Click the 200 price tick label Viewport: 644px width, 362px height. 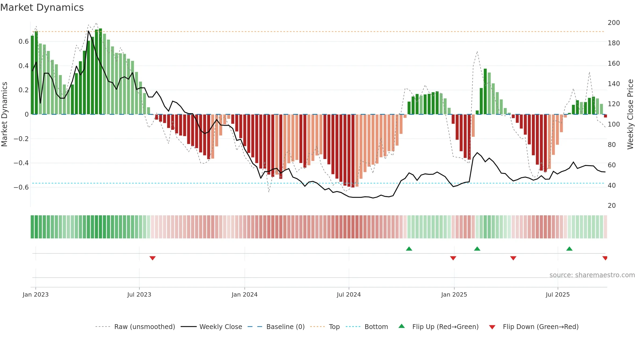point(614,23)
